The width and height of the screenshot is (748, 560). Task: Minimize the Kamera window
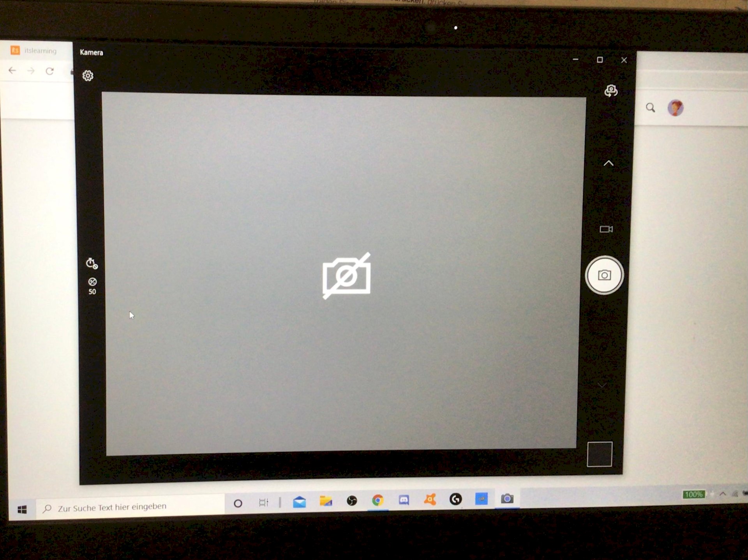[x=575, y=59]
